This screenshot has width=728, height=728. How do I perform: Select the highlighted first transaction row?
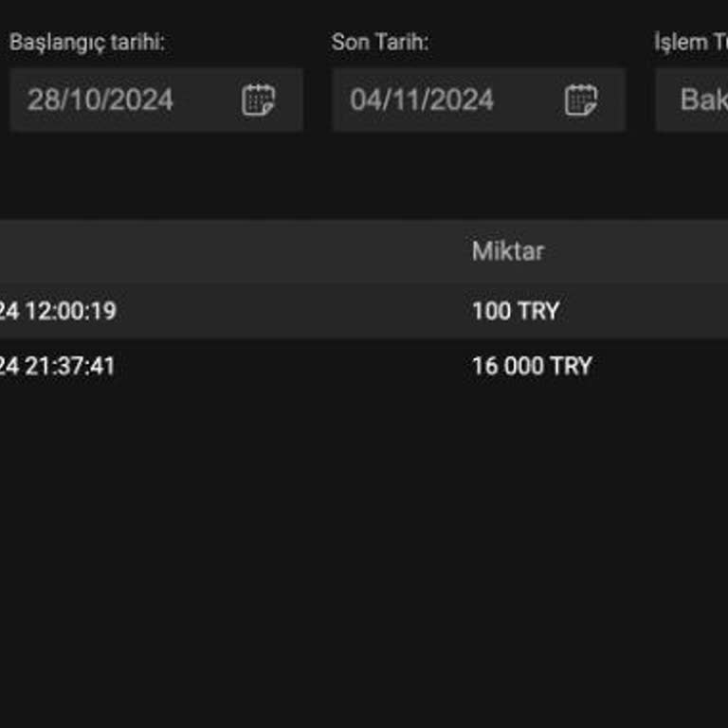pyautogui.click(x=284, y=311)
